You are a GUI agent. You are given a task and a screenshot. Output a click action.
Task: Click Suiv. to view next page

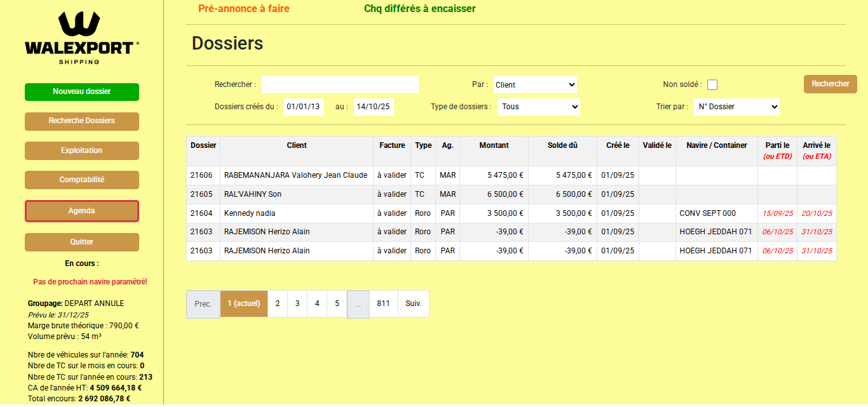pyautogui.click(x=414, y=304)
